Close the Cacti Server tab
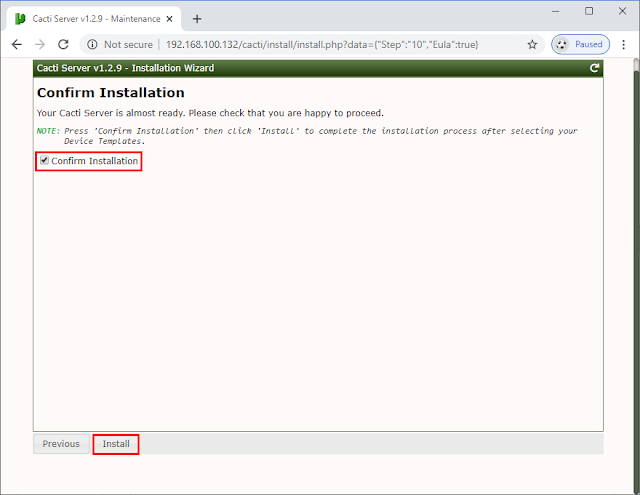The image size is (640, 495). (170, 19)
